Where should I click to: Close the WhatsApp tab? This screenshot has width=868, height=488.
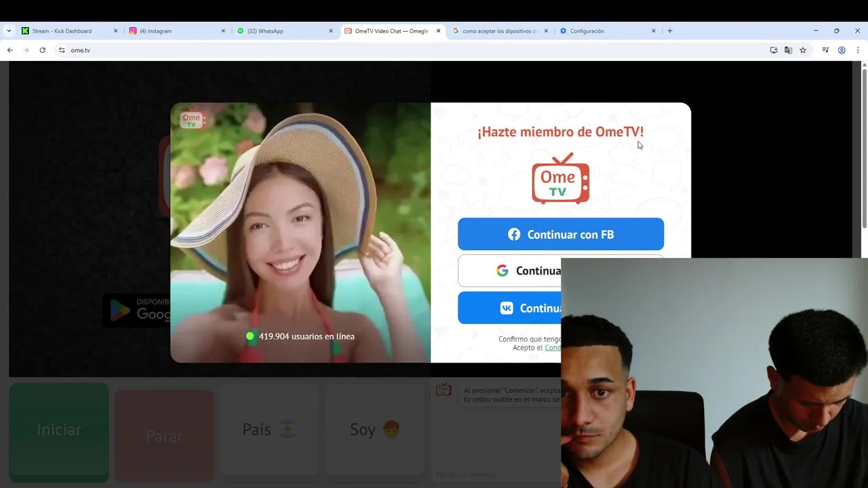[x=331, y=31]
